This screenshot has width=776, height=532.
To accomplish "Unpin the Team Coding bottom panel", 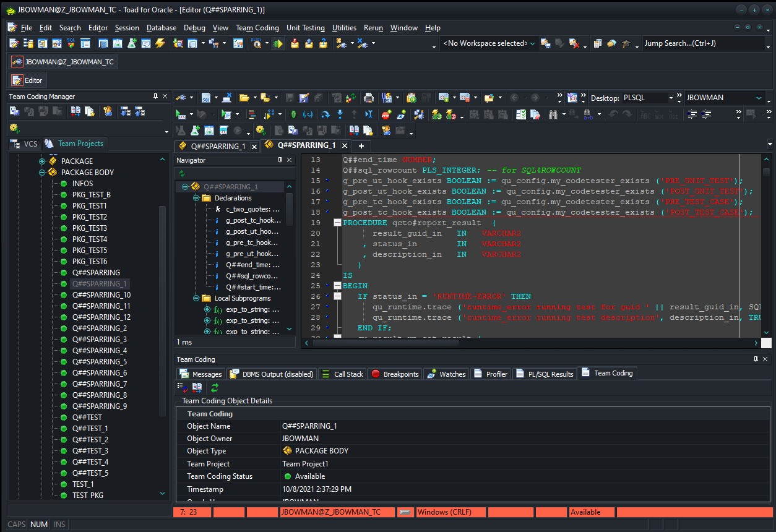I will tap(756, 359).
